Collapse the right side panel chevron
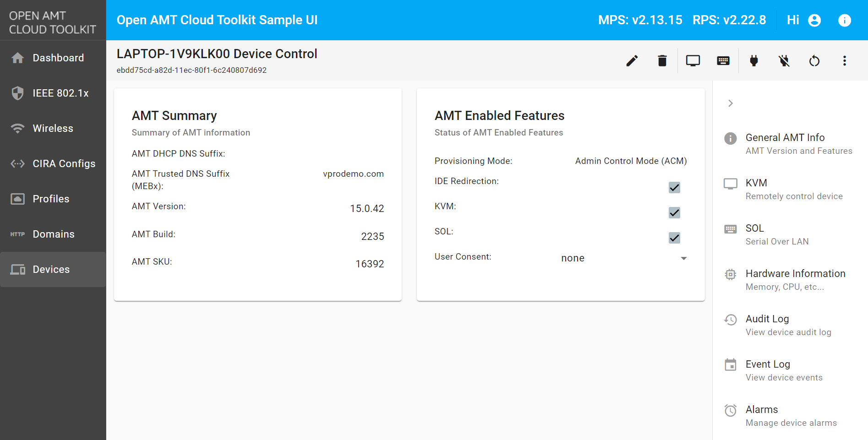This screenshot has width=868, height=440. tap(731, 103)
